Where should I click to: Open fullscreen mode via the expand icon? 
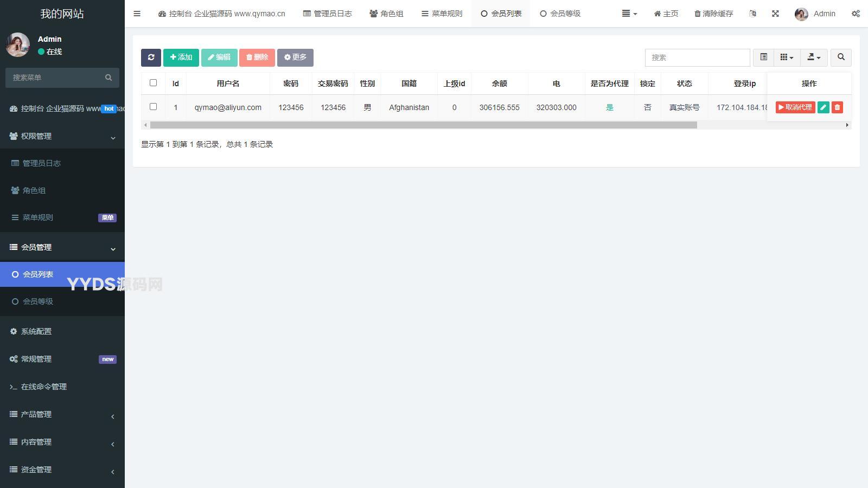tap(775, 14)
